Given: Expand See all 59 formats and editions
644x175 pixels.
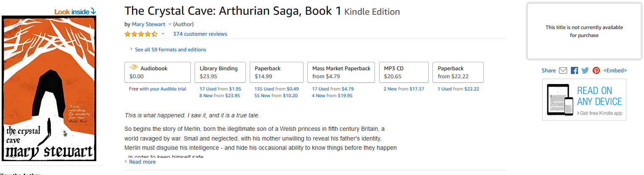Looking at the screenshot, I should coord(170,50).
